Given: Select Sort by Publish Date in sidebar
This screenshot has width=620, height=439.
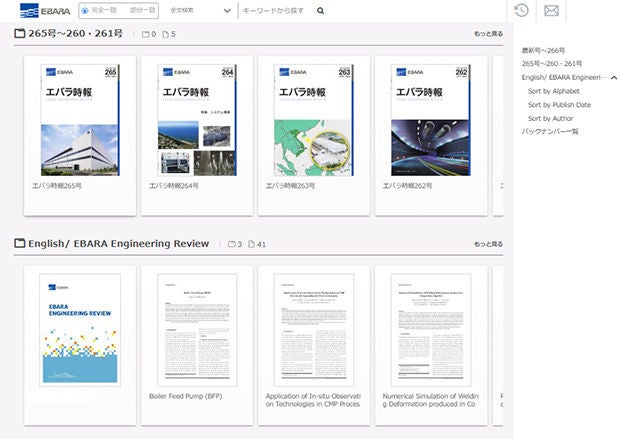Looking at the screenshot, I should pyautogui.click(x=559, y=104).
